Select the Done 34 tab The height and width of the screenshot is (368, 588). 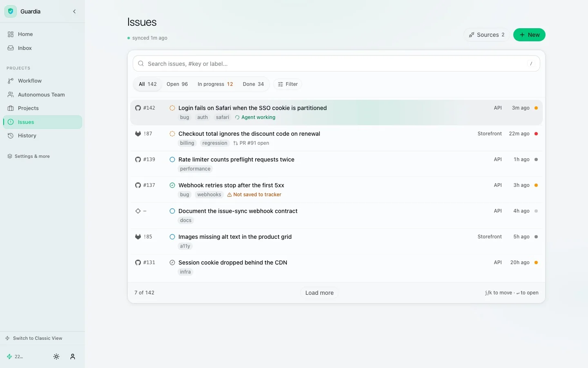click(253, 84)
